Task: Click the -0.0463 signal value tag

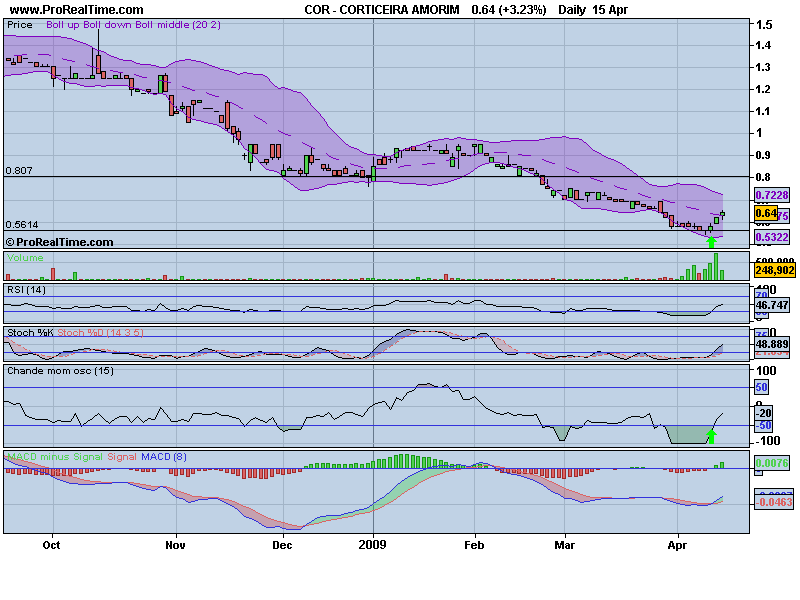Action: click(x=774, y=503)
